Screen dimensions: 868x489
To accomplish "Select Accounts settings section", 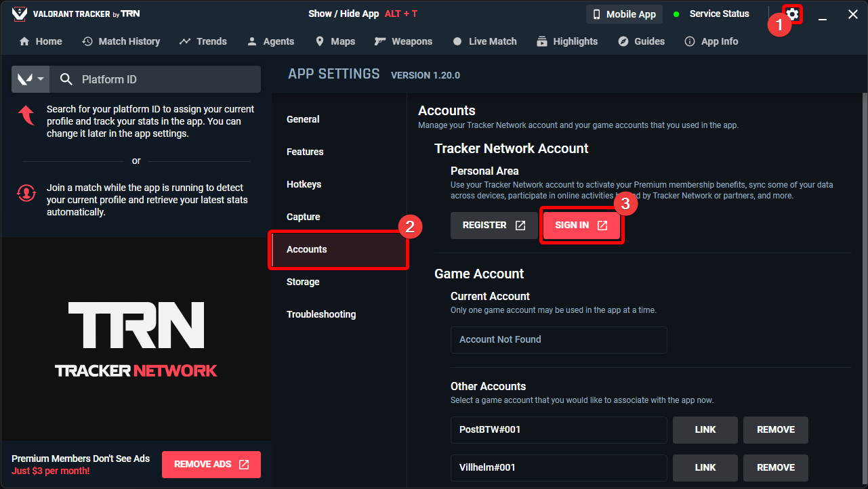I will click(x=338, y=250).
